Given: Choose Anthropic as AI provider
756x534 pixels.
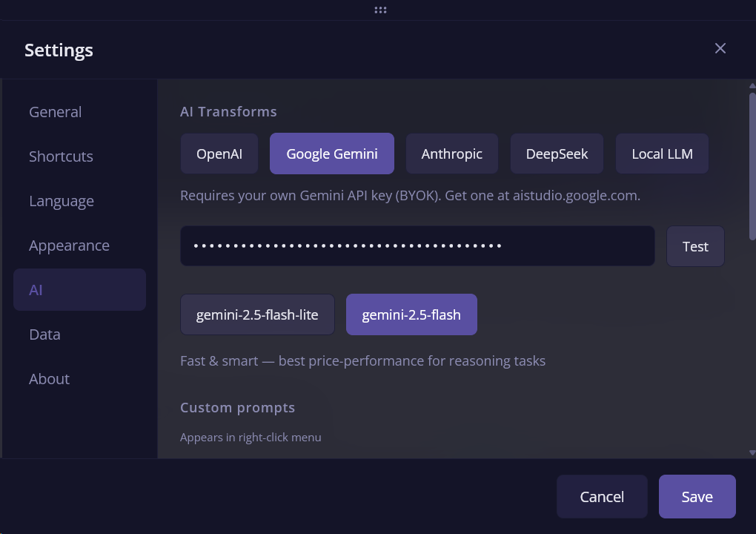Looking at the screenshot, I should click(451, 154).
